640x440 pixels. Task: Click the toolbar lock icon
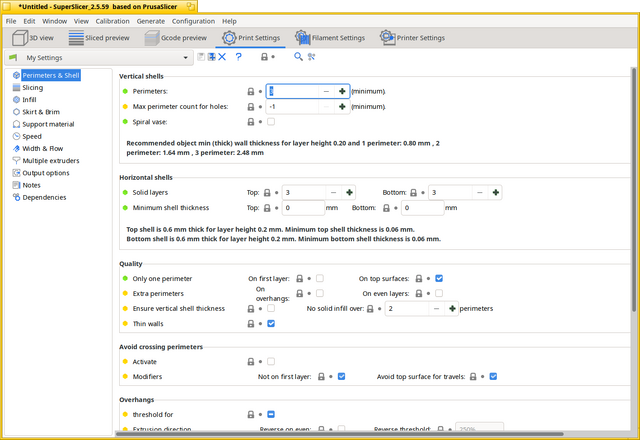(264, 57)
